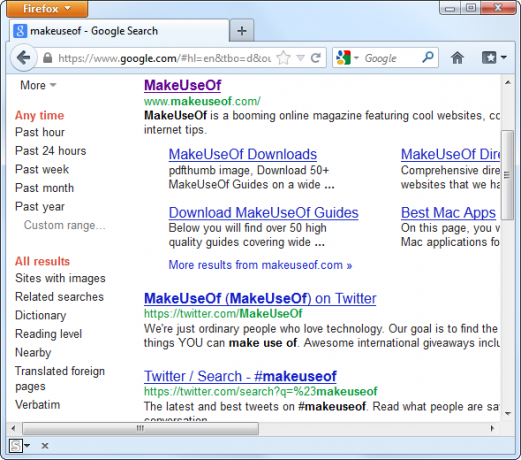Open the search engine selector dropdown
This screenshot has height=460, width=521.
point(347,58)
